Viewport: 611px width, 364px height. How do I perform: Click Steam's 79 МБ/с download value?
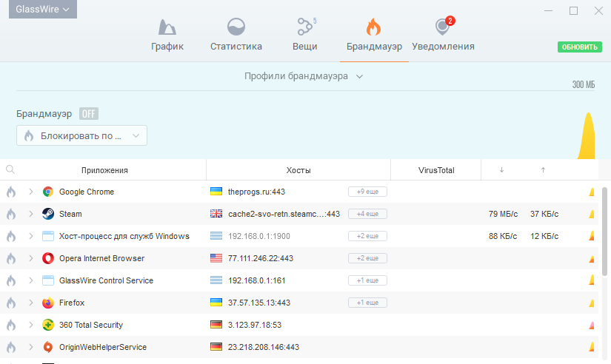pos(503,214)
